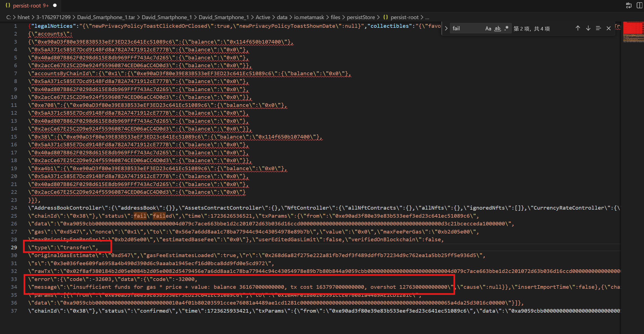Click the unsaved dot on persist-root tab
Screen dimensions: 644x334
(55, 6)
